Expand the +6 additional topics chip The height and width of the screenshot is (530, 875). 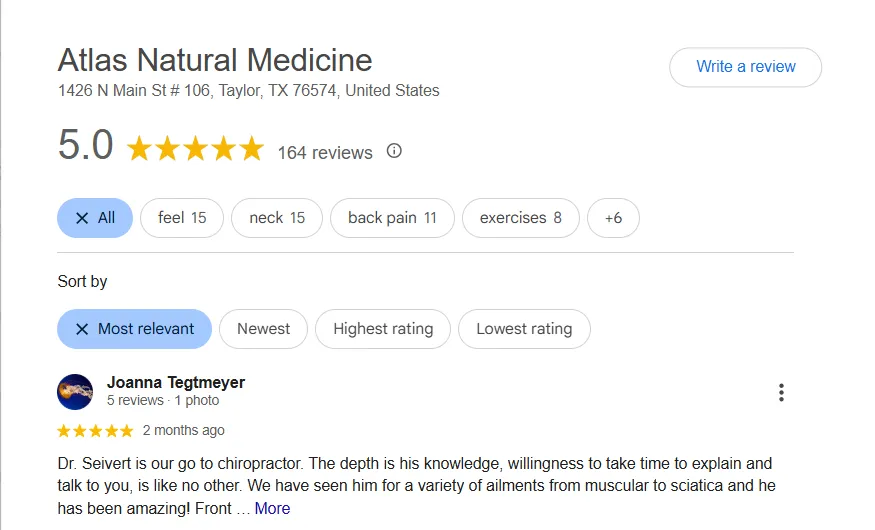click(613, 218)
